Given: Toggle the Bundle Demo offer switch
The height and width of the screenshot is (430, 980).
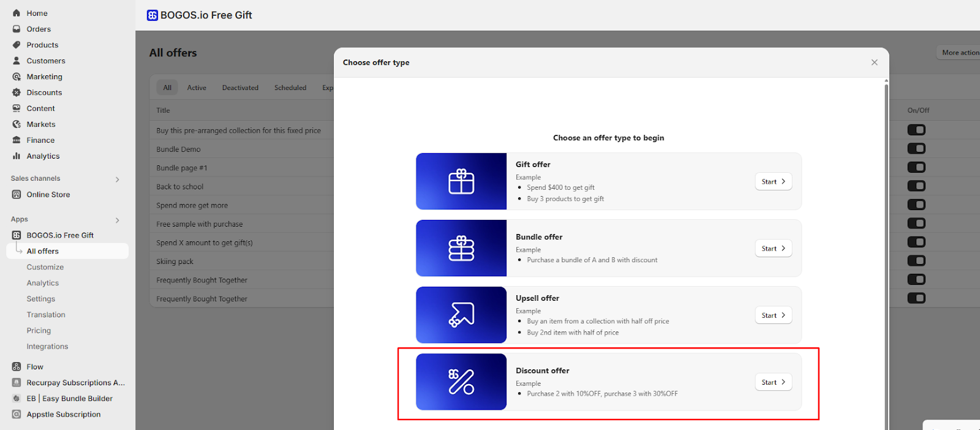Looking at the screenshot, I should coord(916,149).
